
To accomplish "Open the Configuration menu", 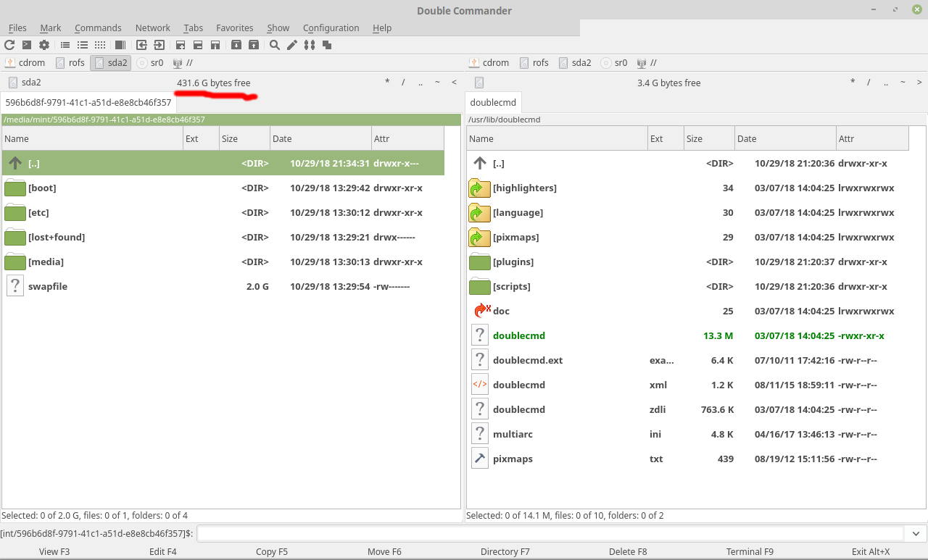I will [331, 28].
